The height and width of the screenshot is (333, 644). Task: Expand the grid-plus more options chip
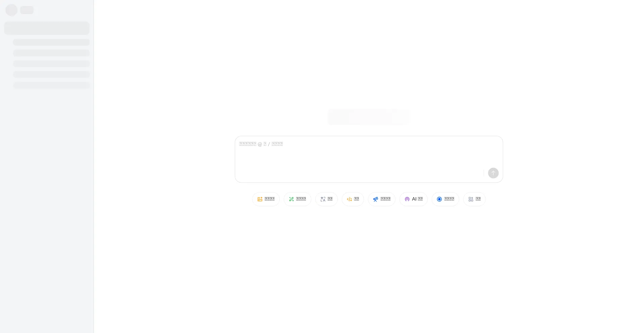474,199
